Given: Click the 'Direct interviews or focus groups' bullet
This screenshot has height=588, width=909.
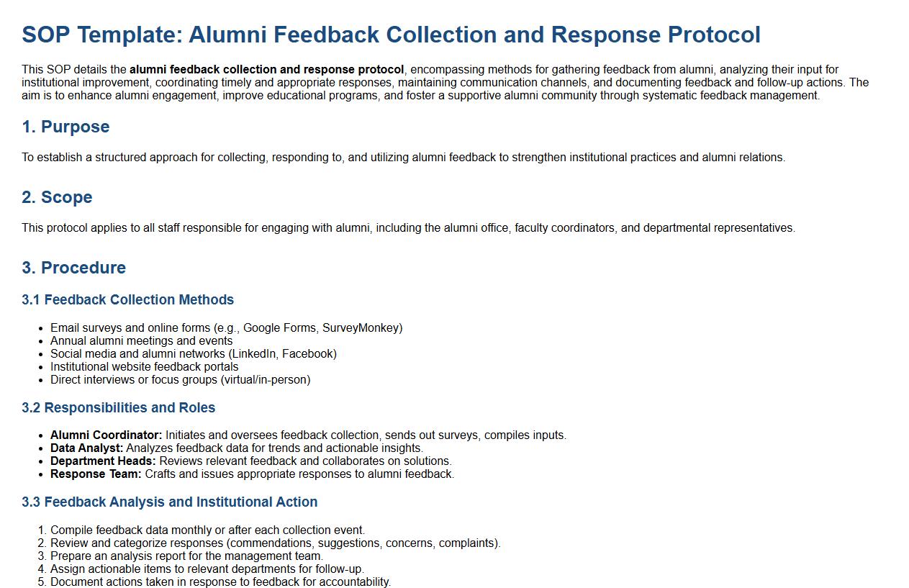Looking at the screenshot, I should point(180,379).
